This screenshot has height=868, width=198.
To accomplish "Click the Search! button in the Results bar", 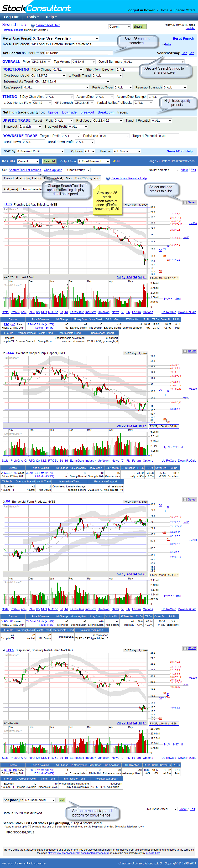I will pyautogui.click(x=49, y=161).
